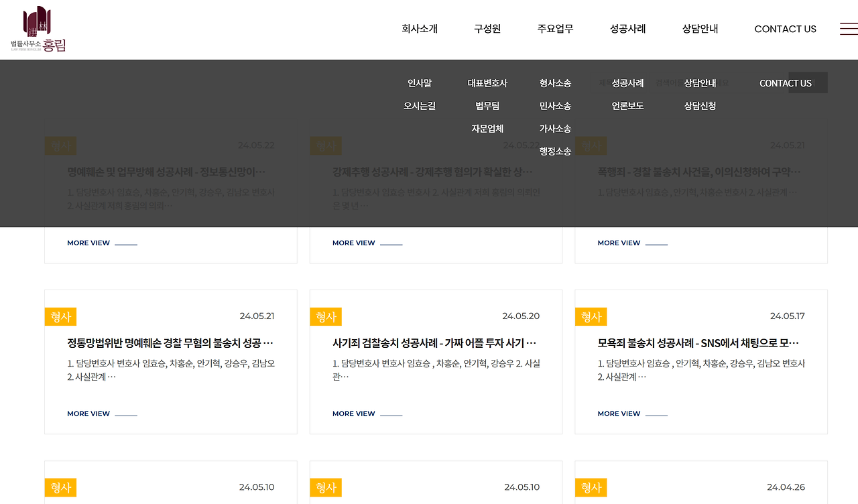The width and height of the screenshot is (858, 504).
Task: Select 상담안내 in the dropdown submenu
Action: pyautogui.click(x=700, y=83)
